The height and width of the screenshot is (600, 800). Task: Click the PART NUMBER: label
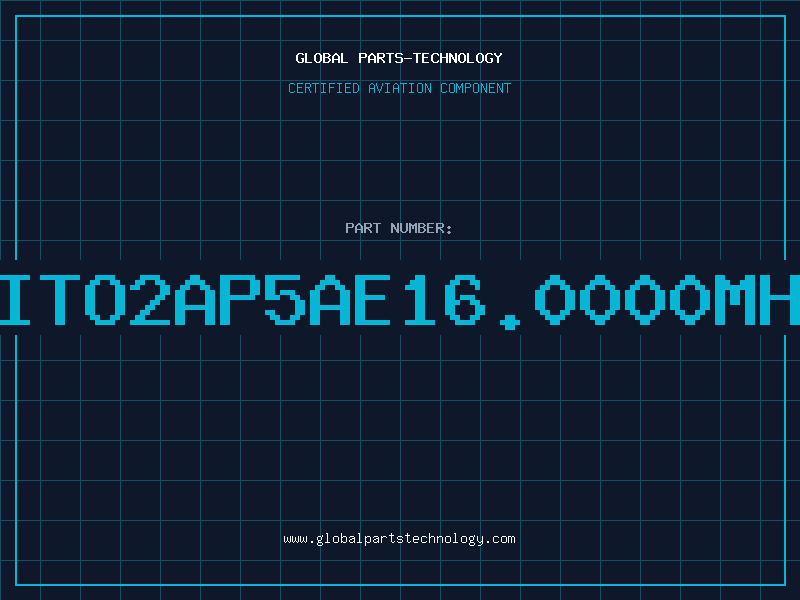click(x=399, y=228)
